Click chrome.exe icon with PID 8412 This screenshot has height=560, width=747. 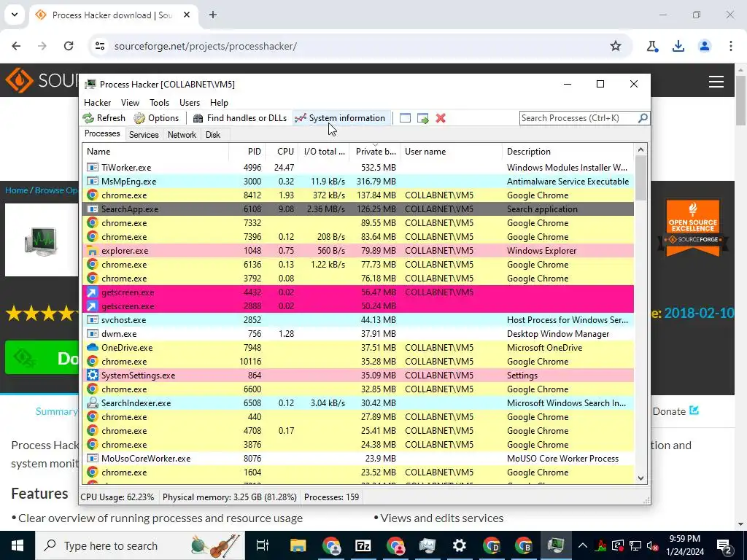pos(93,195)
